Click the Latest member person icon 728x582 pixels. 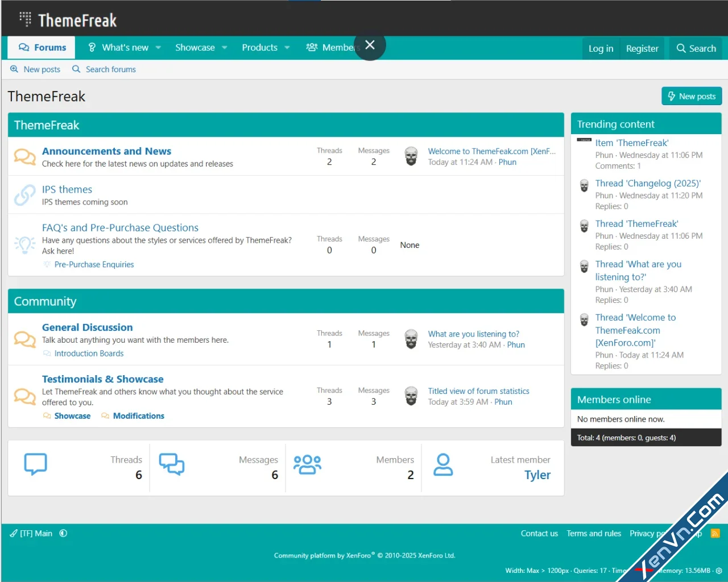pos(443,464)
